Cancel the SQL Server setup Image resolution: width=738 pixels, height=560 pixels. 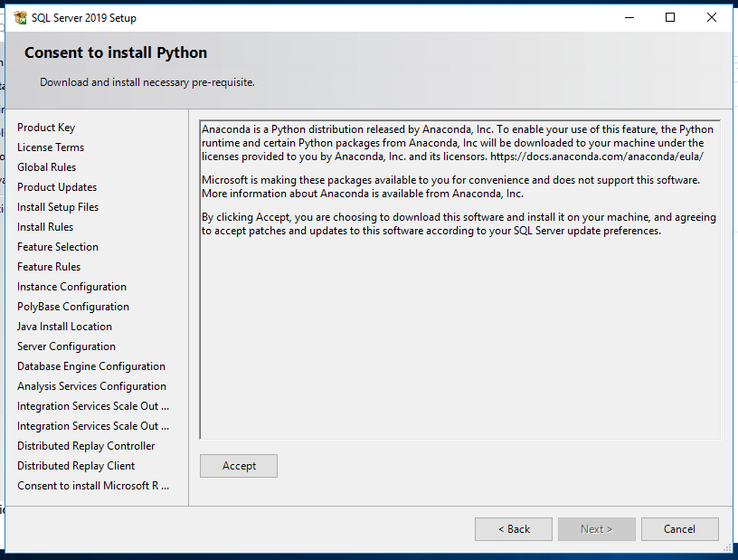coord(679,529)
